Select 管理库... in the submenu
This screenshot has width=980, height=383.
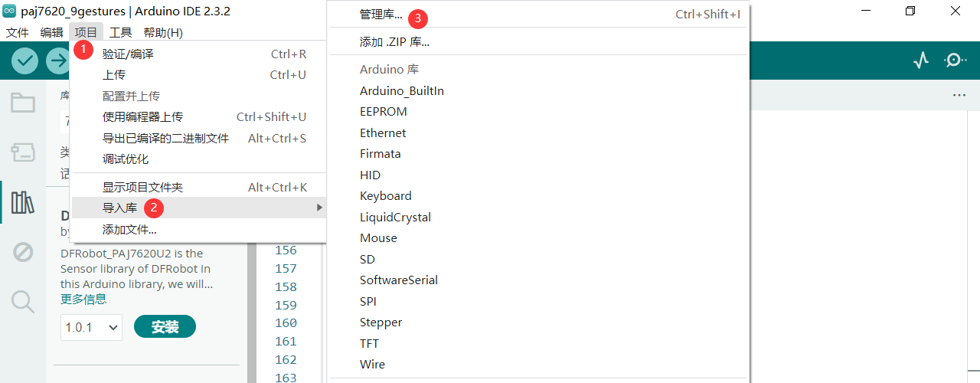pos(538,15)
